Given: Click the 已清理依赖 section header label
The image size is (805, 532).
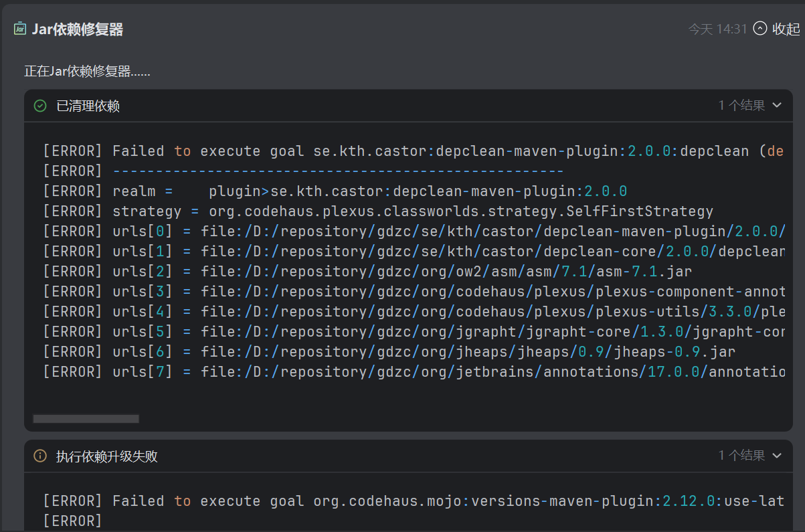Looking at the screenshot, I should point(88,106).
